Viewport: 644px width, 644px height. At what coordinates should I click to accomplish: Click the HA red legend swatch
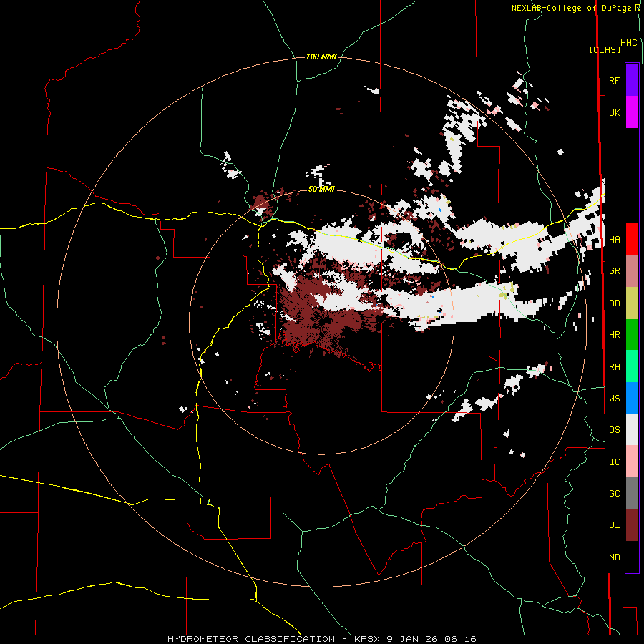(x=632, y=239)
